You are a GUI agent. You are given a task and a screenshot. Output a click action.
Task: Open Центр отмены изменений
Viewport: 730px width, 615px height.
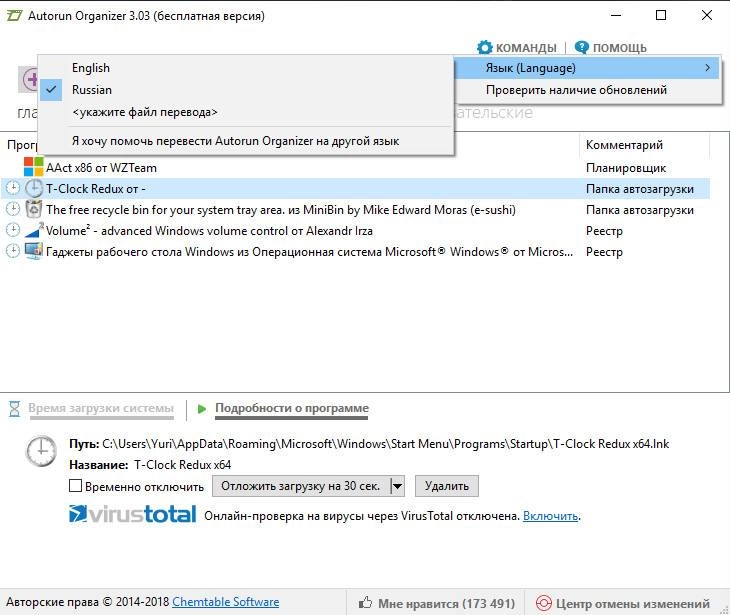623,603
